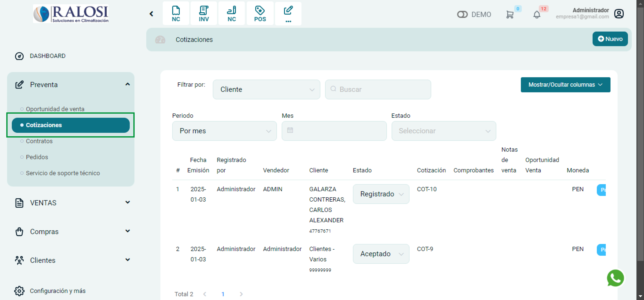Open Contratos in the sidebar

(39, 141)
